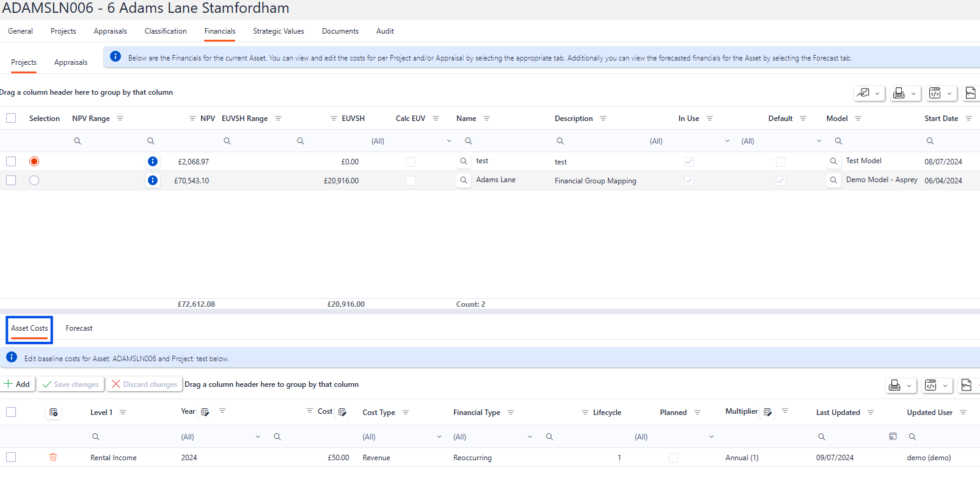
Task: Select the radio button for the Adams Lane row
Action: 34,180
